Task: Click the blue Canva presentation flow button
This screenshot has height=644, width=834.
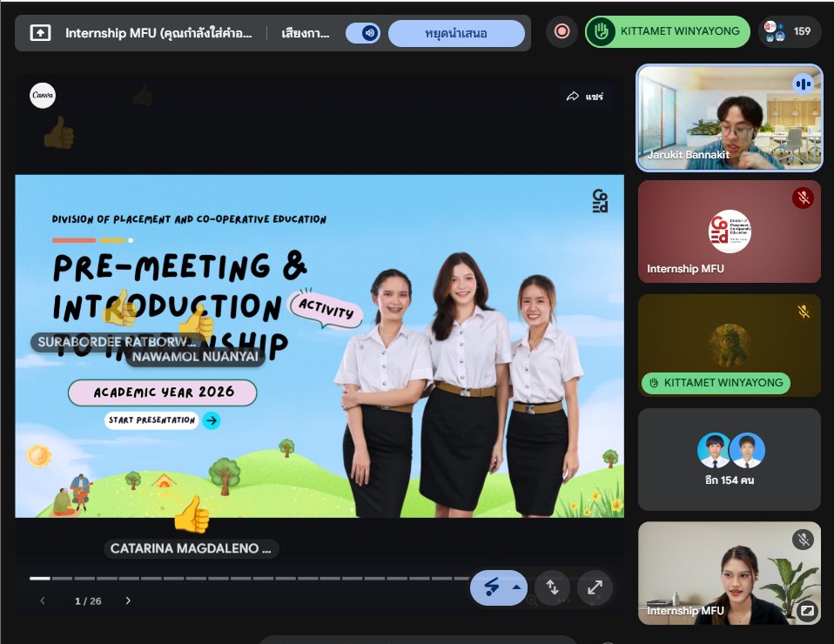Action: pos(491,587)
